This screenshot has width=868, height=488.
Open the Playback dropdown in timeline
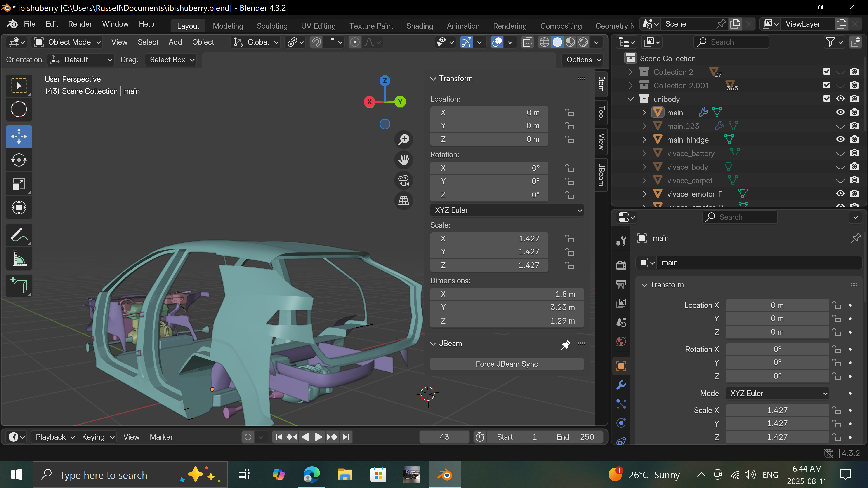click(54, 437)
